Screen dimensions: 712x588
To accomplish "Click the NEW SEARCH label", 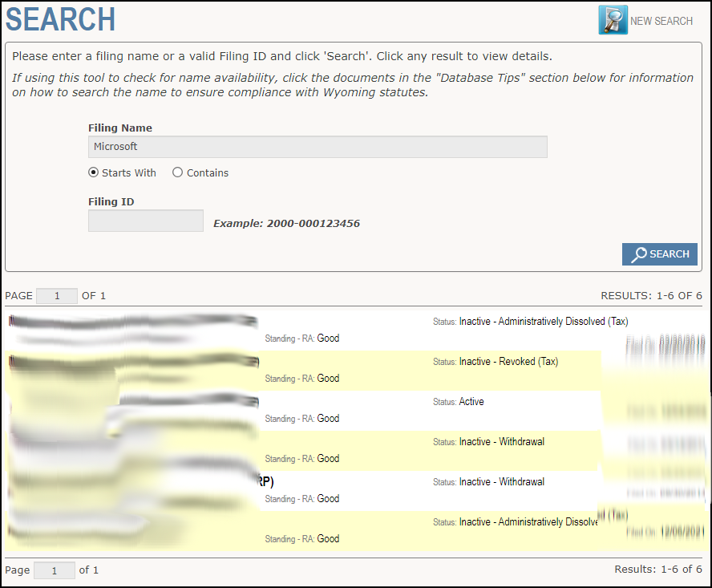I will (x=661, y=22).
